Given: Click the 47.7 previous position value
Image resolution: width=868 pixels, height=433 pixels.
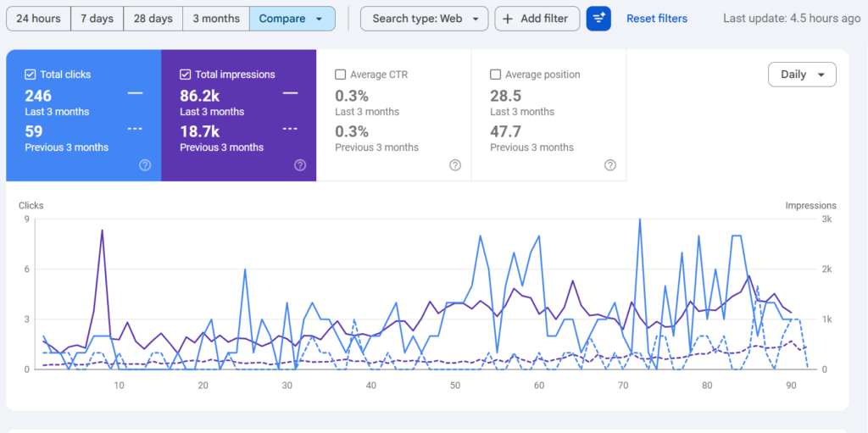Looking at the screenshot, I should click(x=506, y=131).
